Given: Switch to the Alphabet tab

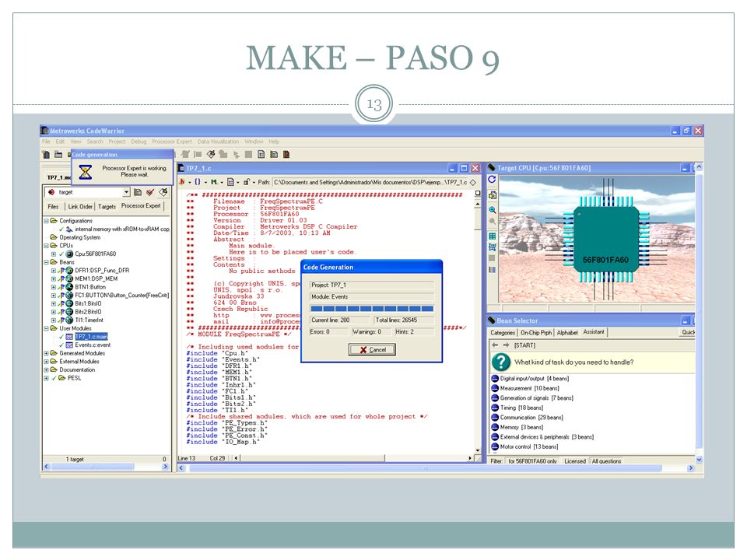Looking at the screenshot, I should (567, 333).
